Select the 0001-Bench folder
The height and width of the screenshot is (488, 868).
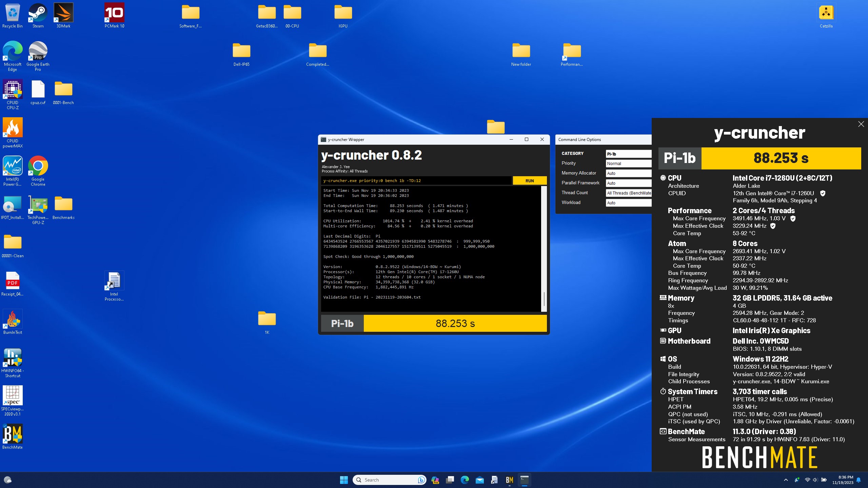point(63,92)
